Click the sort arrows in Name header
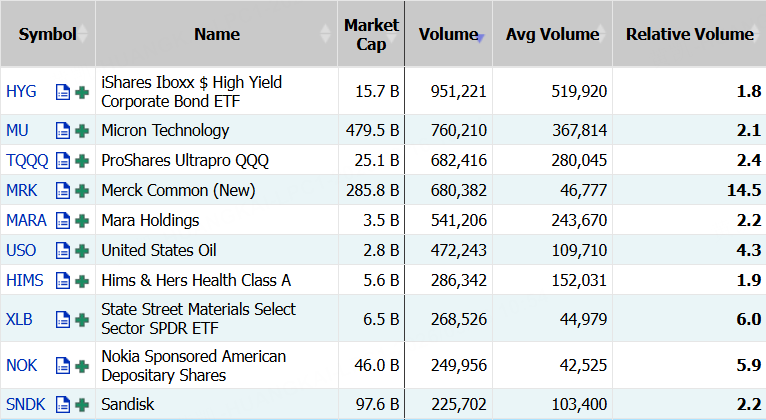766x420 pixels. [325, 34]
